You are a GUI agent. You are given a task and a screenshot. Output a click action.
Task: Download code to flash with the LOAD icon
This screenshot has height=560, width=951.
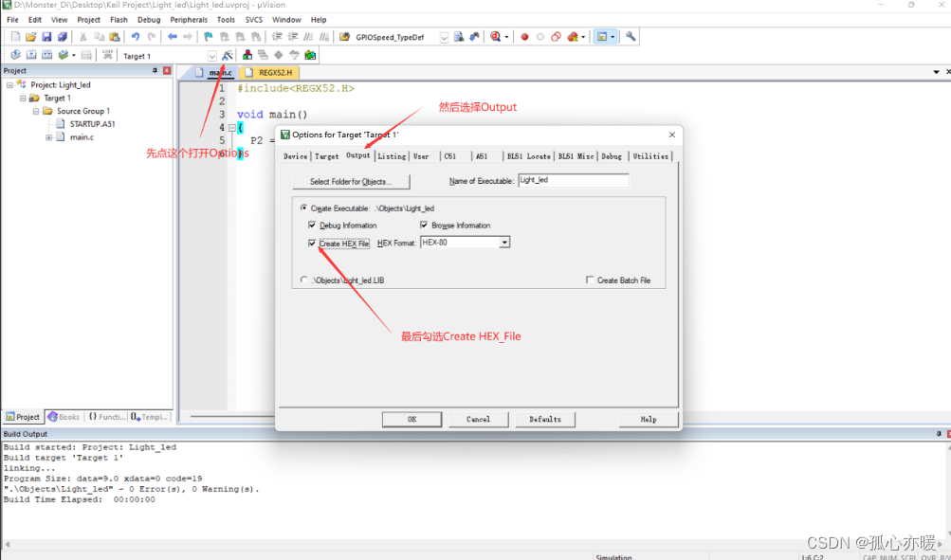[107, 55]
